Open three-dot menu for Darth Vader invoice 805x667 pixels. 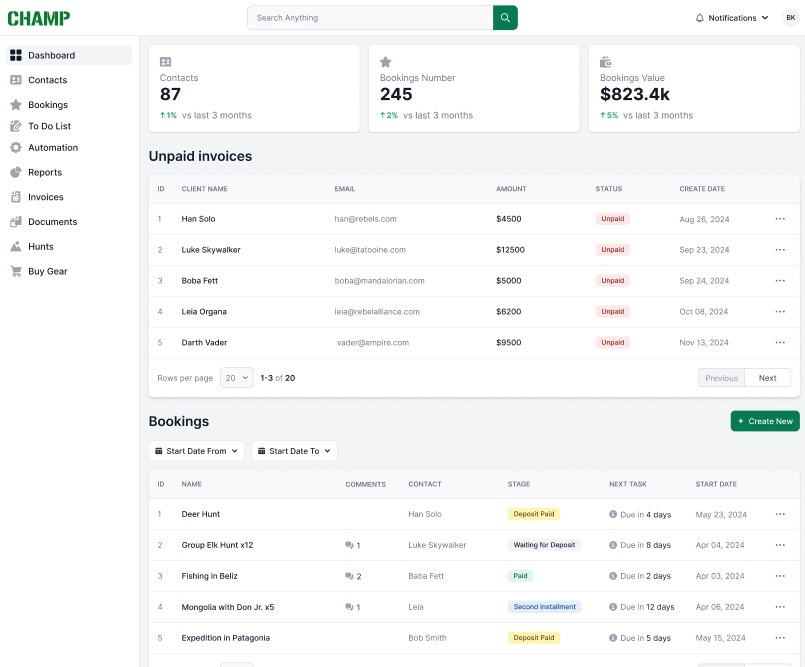pyautogui.click(x=780, y=343)
